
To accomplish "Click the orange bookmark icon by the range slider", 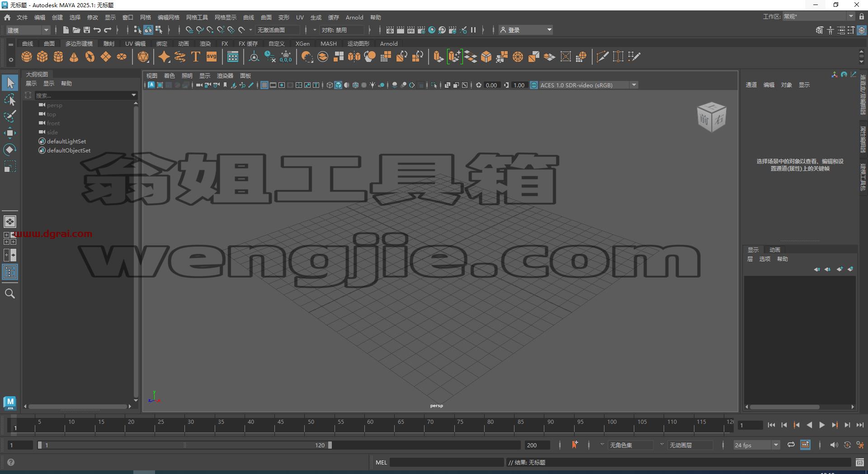I will 575,445.
